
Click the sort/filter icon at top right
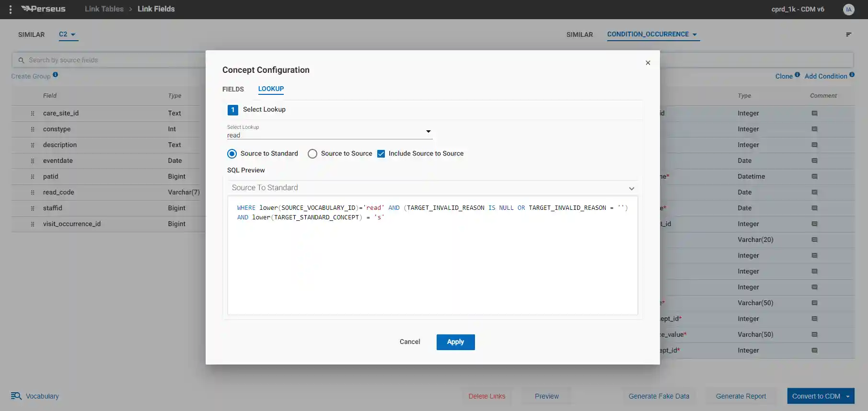[849, 34]
